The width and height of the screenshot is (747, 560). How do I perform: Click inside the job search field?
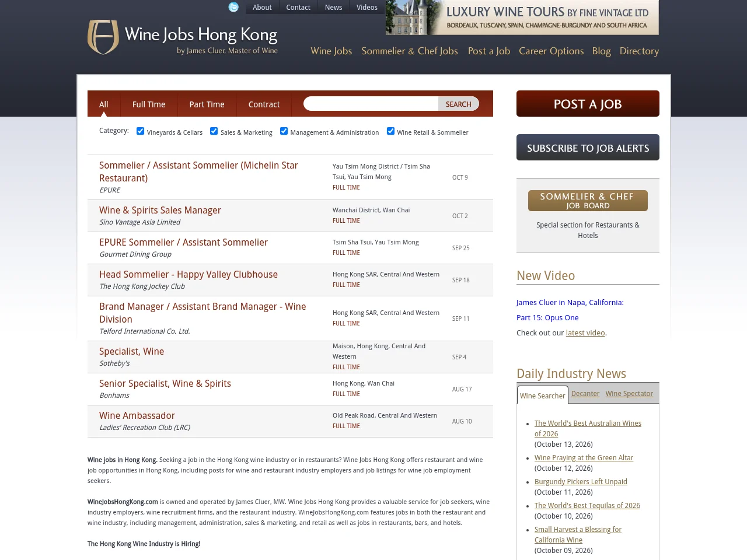click(x=371, y=104)
